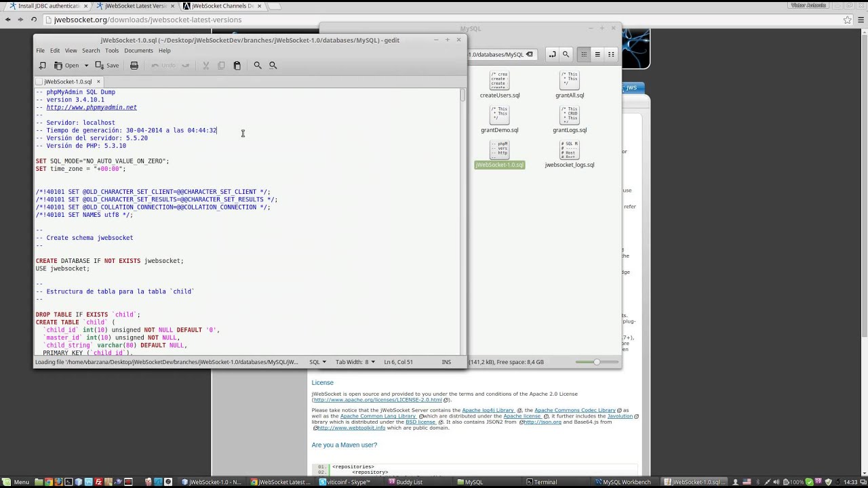Image resolution: width=868 pixels, height=488 pixels.
Task: Switch file manager to list view
Action: (x=597, y=54)
